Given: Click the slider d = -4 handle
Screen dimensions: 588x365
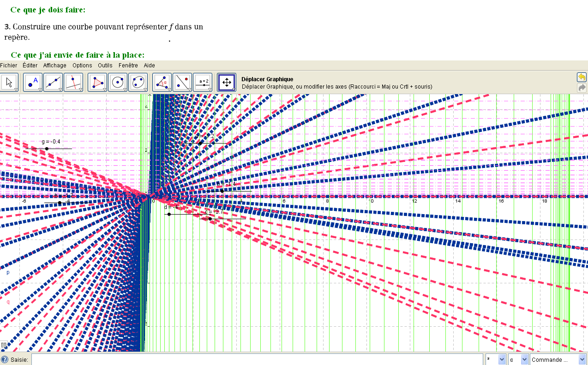Looking at the screenshot, I should click(169, 214).
